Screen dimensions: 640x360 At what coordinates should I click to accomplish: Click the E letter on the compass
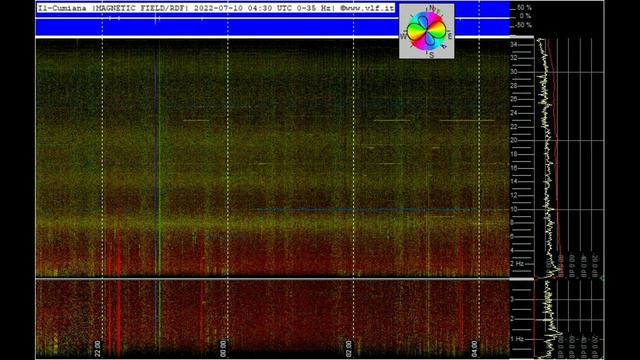point(450,36)
